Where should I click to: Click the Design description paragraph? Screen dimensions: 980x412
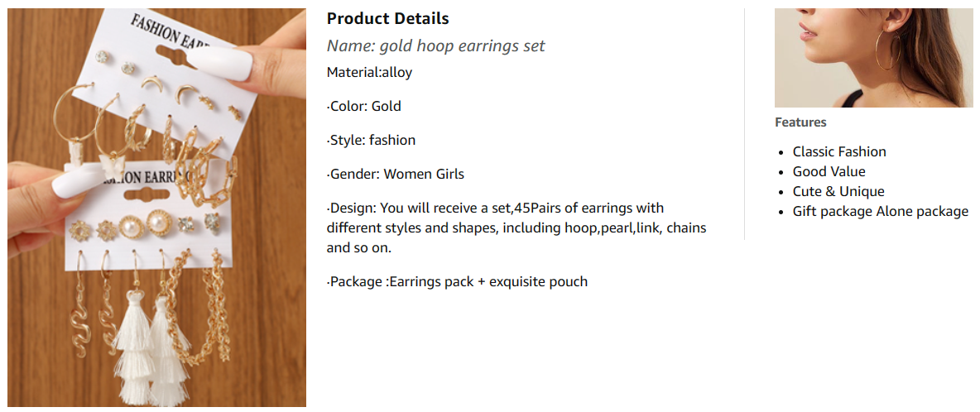click(516, 228)
